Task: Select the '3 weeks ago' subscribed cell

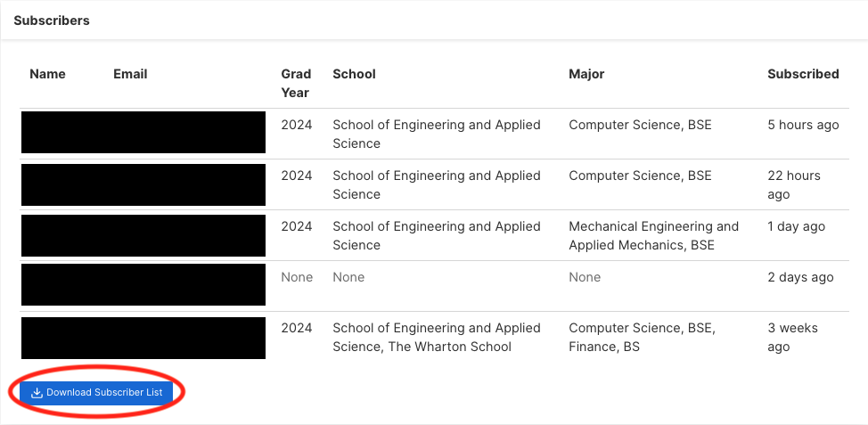Action: [x=793, y=338]
